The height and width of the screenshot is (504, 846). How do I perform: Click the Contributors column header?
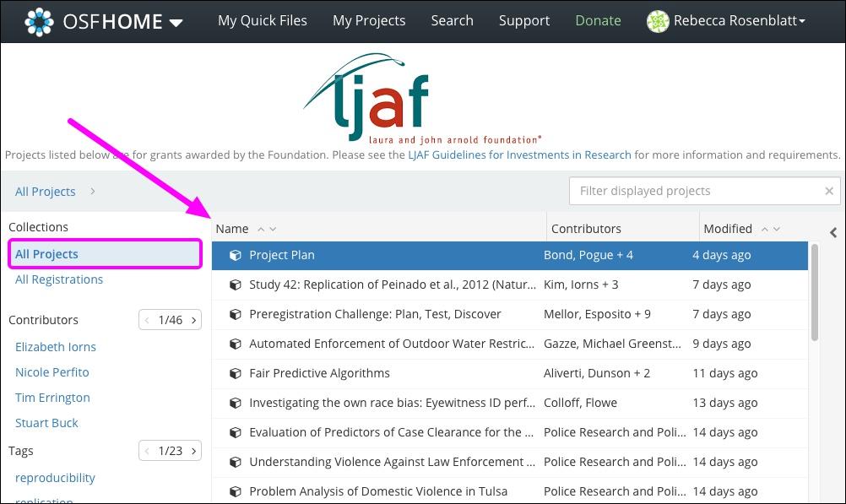tap(586, 229)
